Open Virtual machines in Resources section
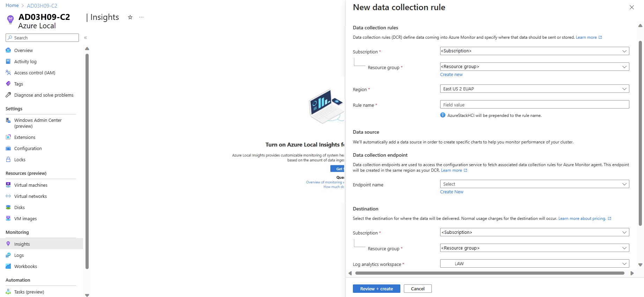644x297 pixels. coord(31,185)
